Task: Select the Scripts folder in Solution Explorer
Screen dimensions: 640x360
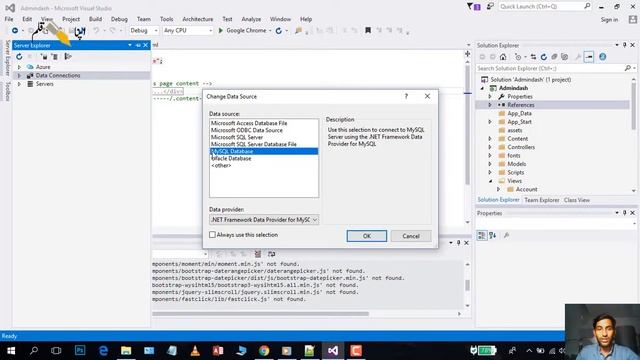Action: click(515, 173)
